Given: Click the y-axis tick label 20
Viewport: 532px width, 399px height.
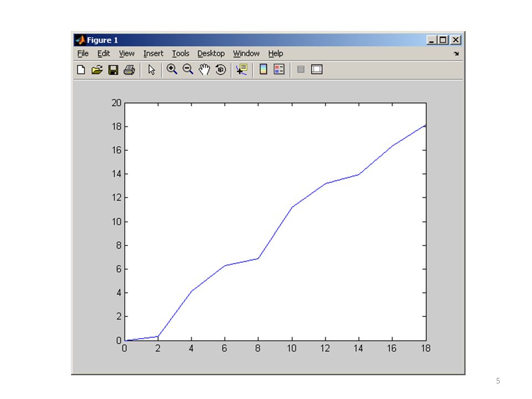Looking at the screenshot, I should [116, 103].
